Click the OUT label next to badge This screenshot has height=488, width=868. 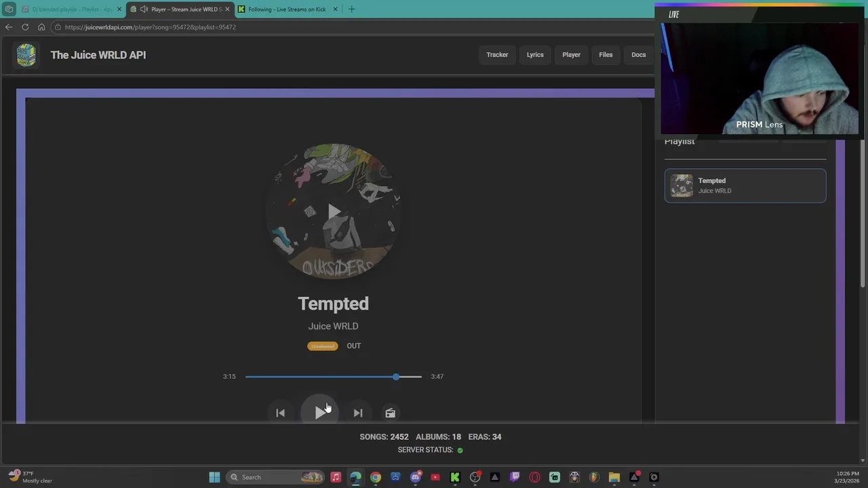[x=354, y=346]
